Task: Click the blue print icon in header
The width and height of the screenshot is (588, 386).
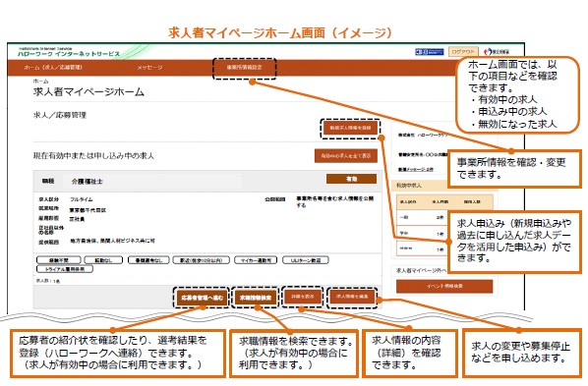Action: coord(430,52)
